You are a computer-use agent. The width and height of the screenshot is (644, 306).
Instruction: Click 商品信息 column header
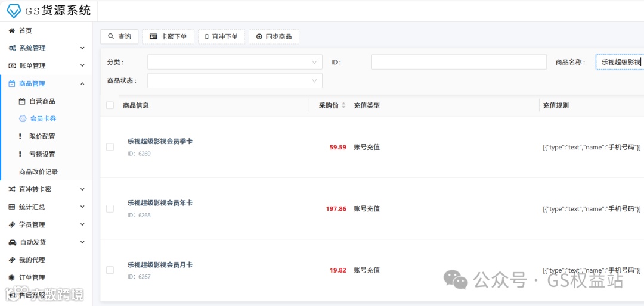[136, 105]
